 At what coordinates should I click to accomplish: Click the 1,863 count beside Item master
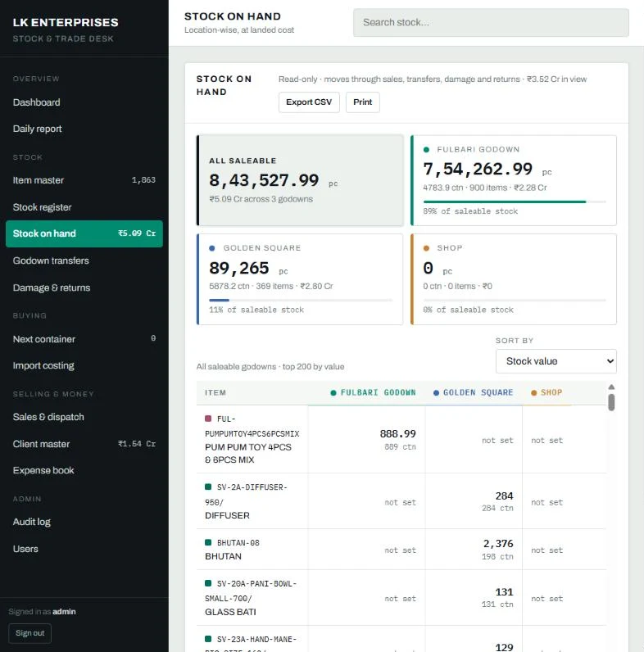click(143, 180)
